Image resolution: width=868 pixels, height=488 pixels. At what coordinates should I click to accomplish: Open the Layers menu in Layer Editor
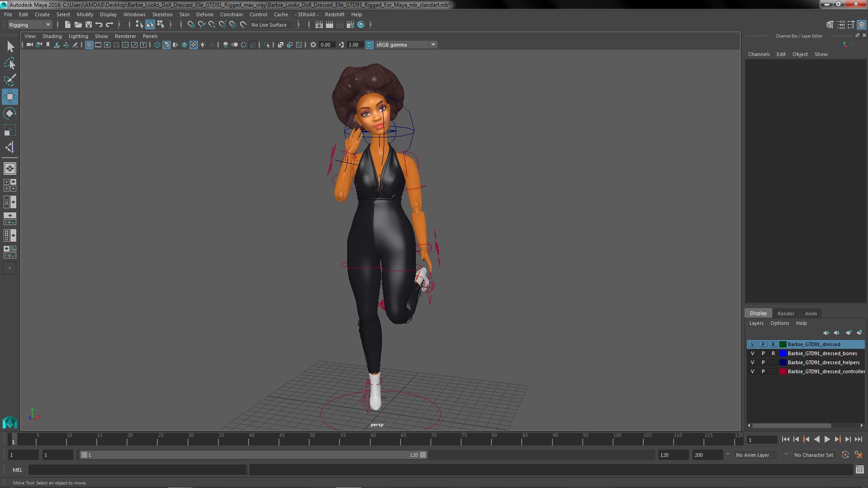[x=756, y=323]
